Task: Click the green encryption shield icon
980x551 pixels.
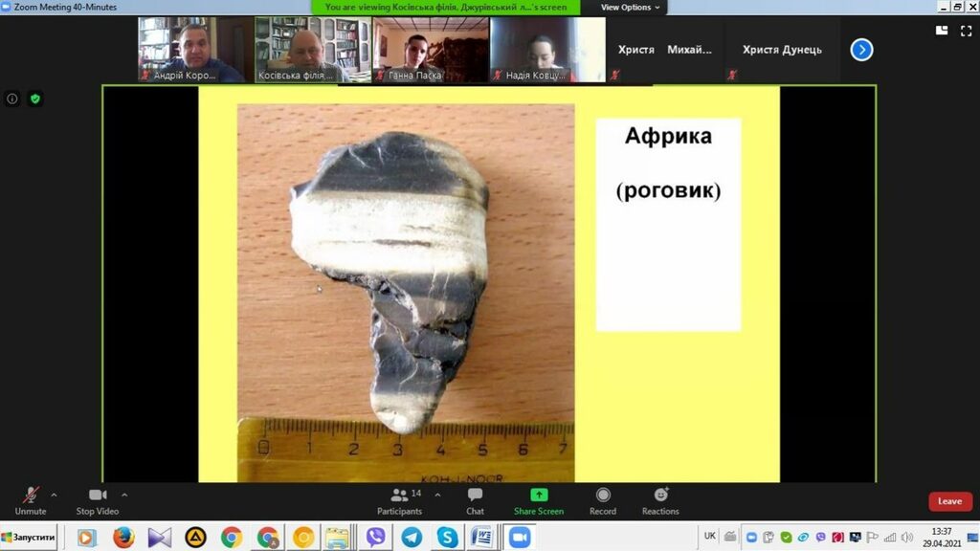Action: (35, 99)
